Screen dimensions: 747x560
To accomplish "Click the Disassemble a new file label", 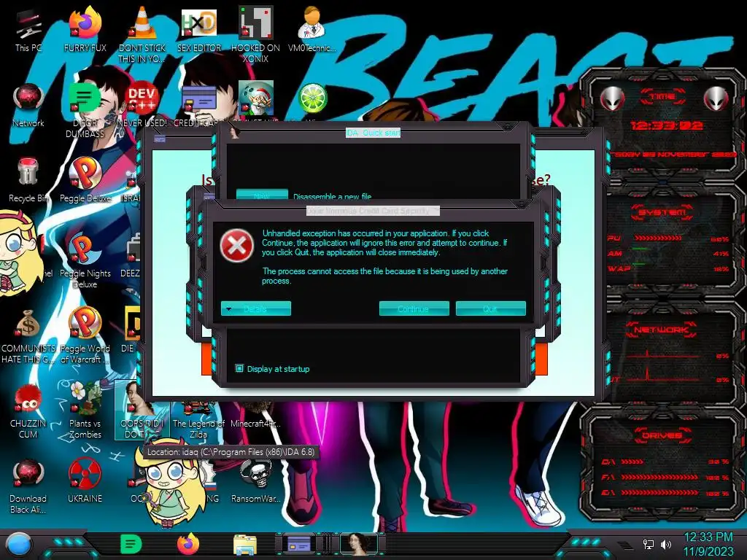I will [333, 196].
